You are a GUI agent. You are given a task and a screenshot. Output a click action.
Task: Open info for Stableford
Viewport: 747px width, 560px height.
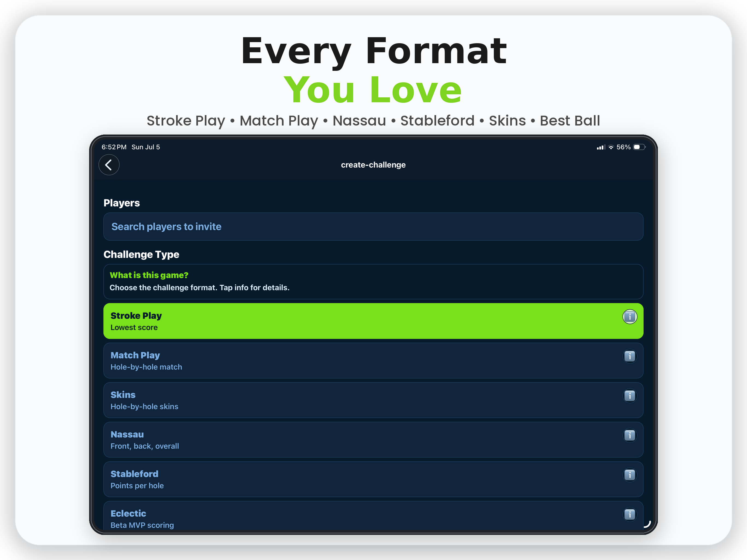click(629, 475)
